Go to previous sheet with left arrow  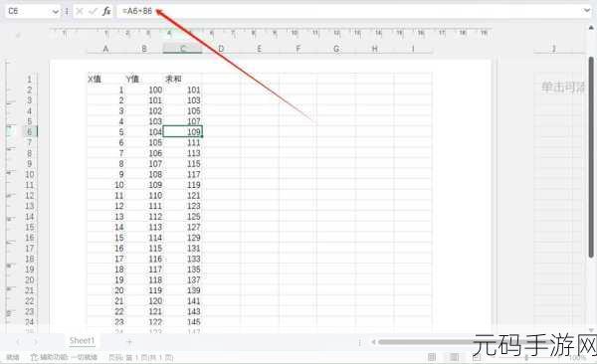18,341
